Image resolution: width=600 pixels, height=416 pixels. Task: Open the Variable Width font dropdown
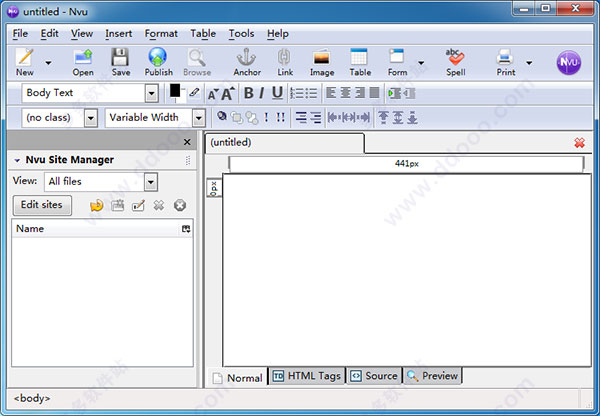[199, 118]
